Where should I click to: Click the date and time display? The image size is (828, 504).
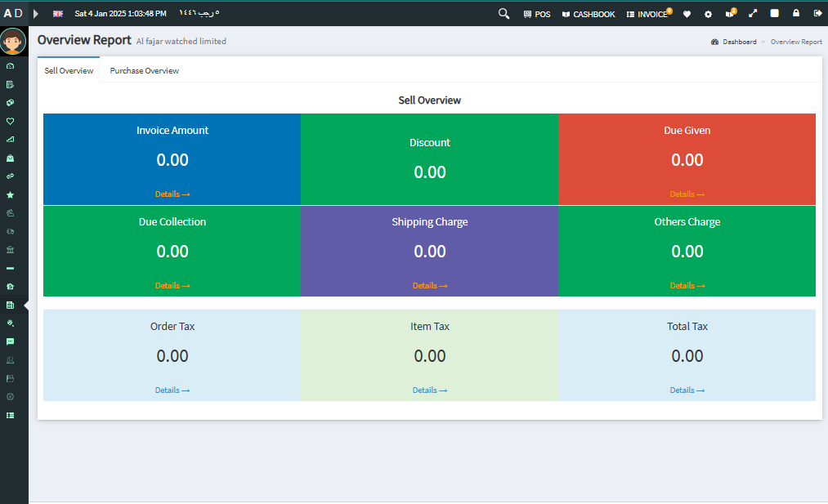coord(120,14)
